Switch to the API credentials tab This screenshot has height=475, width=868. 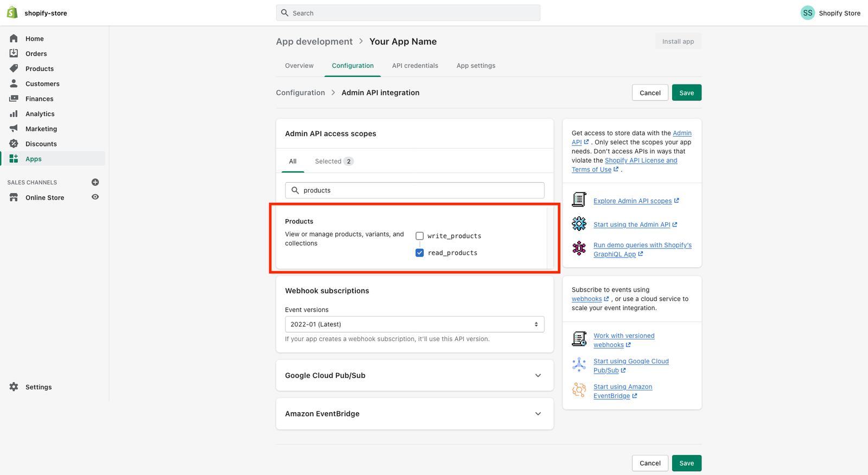(415, 66)
